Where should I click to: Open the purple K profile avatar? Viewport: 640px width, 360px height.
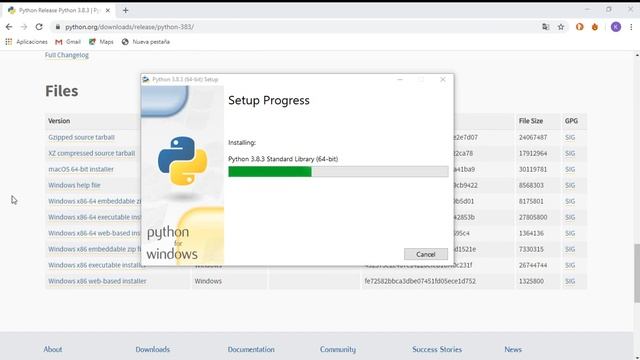(x=616, y=27)
